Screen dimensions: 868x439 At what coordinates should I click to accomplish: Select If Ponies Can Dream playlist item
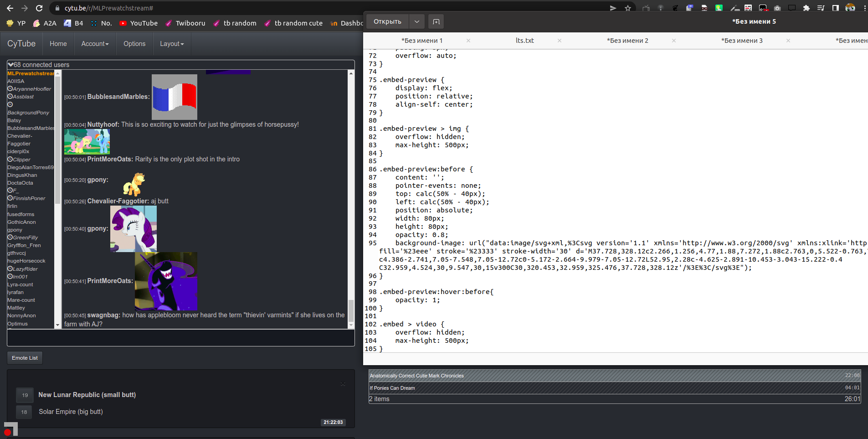615,388
